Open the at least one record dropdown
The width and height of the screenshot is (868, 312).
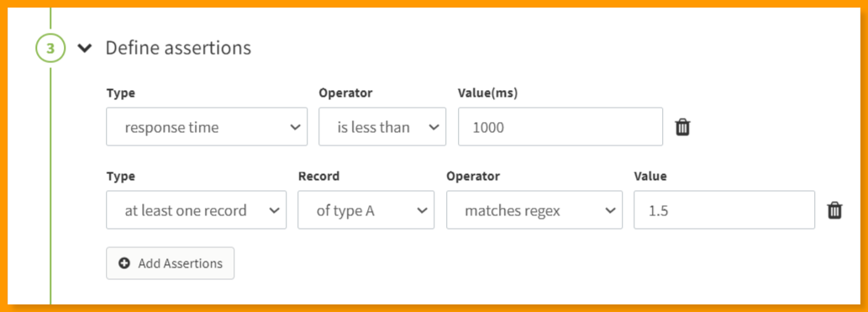point(196,210)
